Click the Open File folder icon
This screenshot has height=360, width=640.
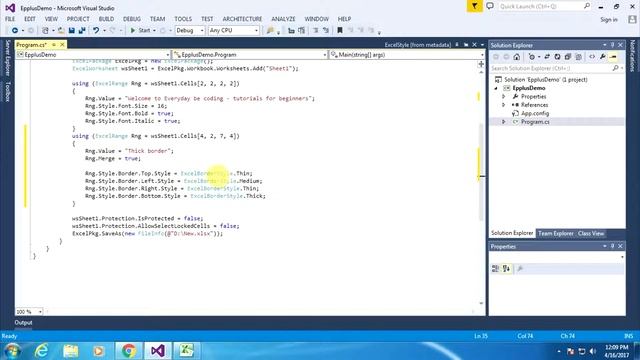point(61,31)
